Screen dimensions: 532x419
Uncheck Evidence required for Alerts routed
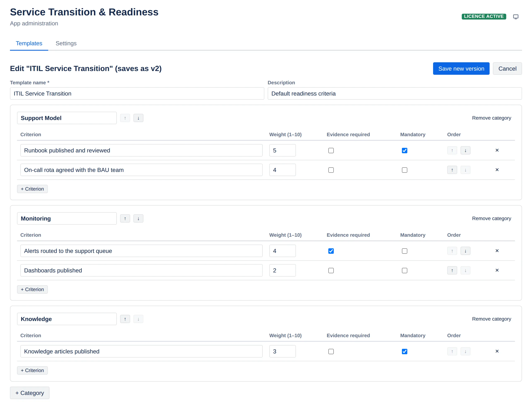pyautogui.click(x=331, y=251)
